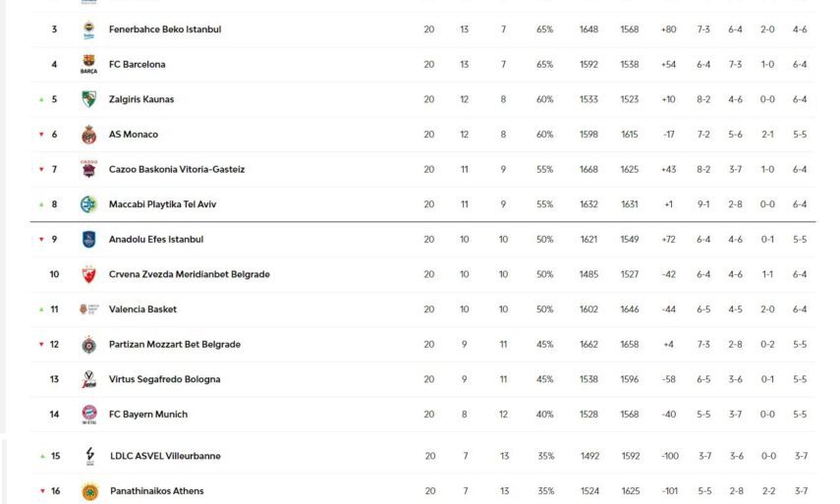Open the Cazoo Baskonia Vitoria-Gasteiz team page

click(177, 169)
